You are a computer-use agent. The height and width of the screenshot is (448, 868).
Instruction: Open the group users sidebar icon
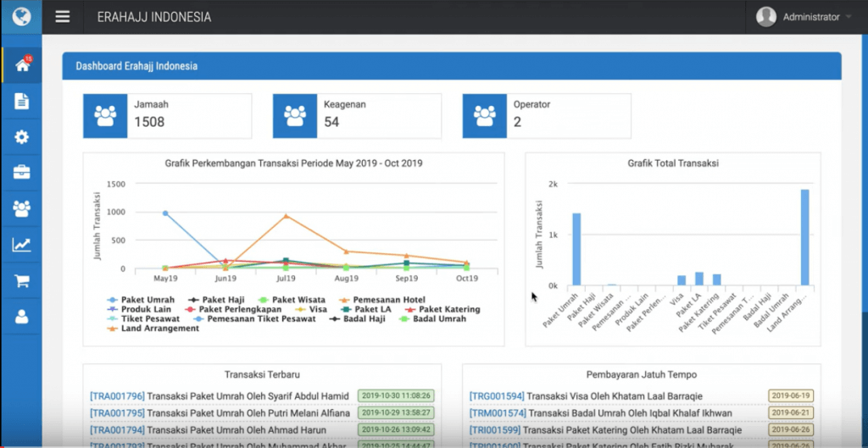(x=21, y=208)
